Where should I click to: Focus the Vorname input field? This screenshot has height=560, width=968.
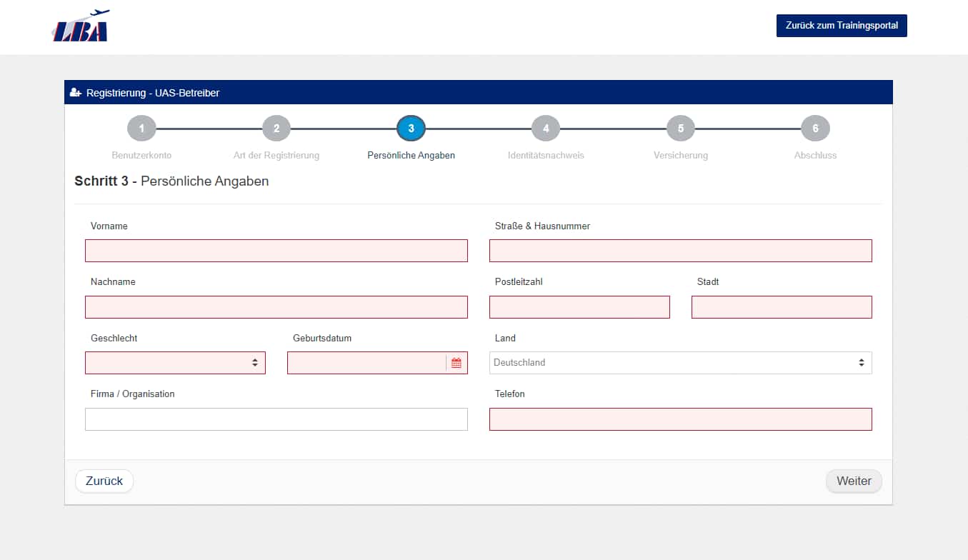pyautogui.click(x=276, y=251)
